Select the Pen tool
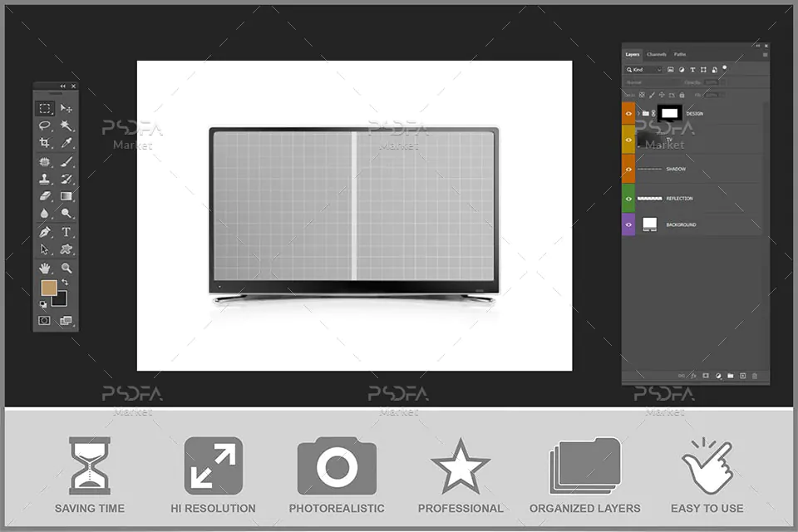The image size is (798, 532). (45, 232)
